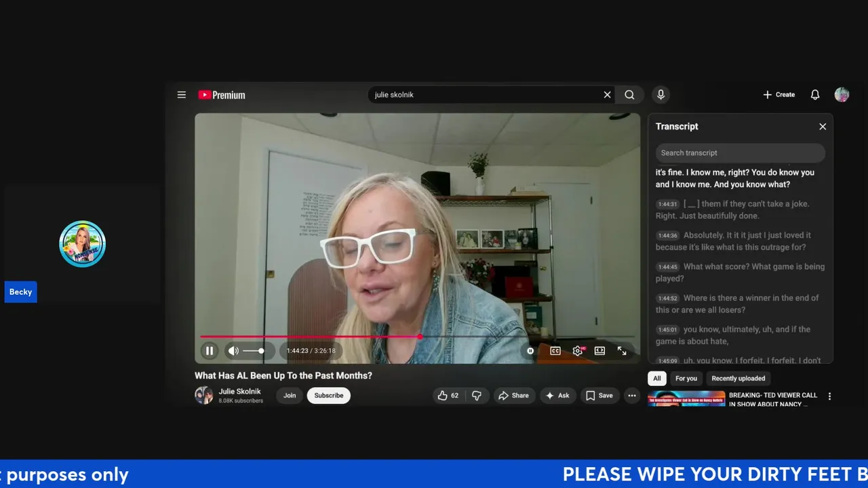868x488 pixels.
Task: Run search with magnifier button
Action: tap(629, 95)
